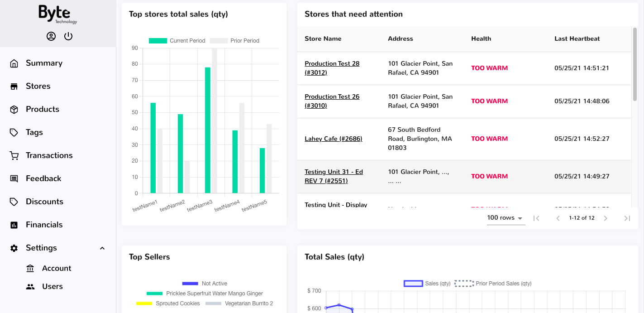Open Financials in the sidebar
This screenshot has width=644, height=313.
tap(44, 225)
